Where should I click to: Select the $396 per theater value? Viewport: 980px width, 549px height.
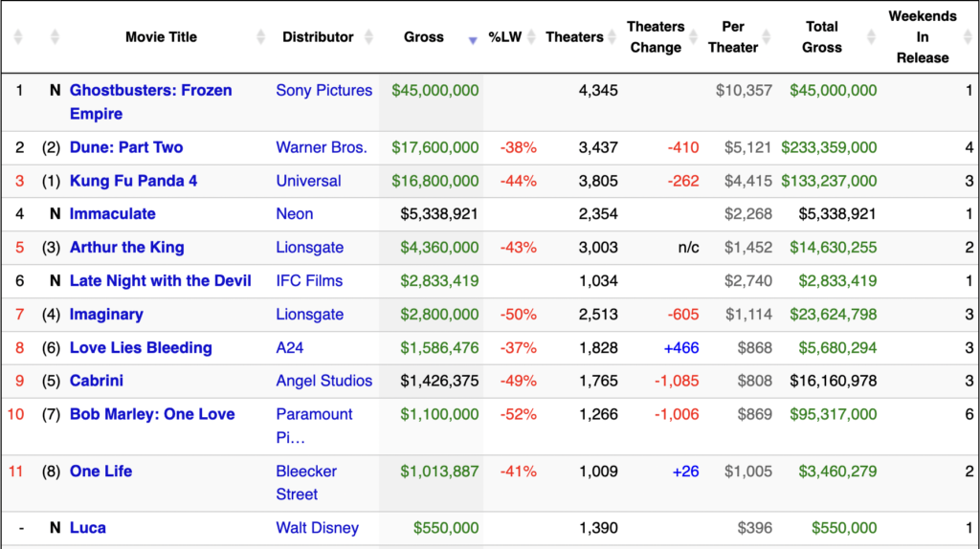pyautogui.click(x=755, y=528)
